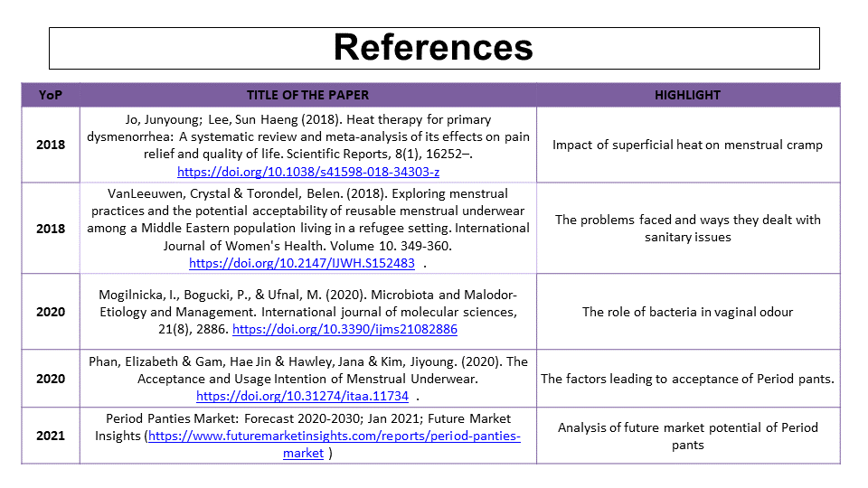This screenshot has height=488, width=868.
Task: Open the doi.org/10.1038/s41598-018-34303-z link
Action: [x=308, y=172]
